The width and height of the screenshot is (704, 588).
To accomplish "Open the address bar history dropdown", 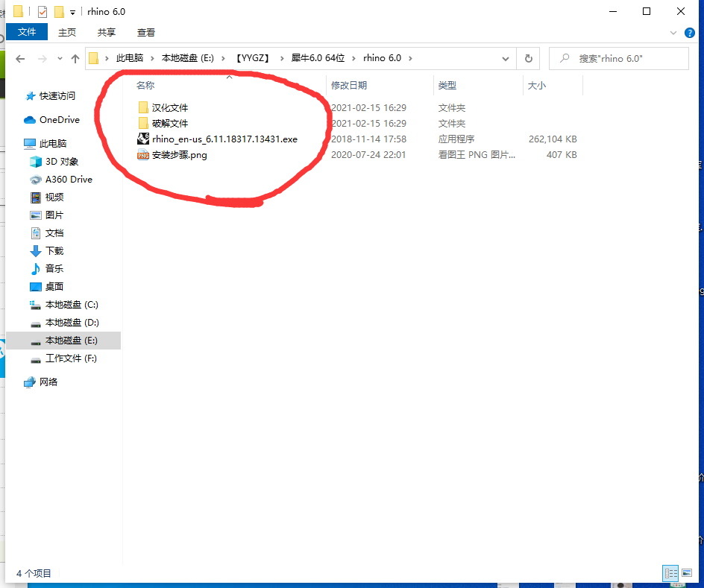I will point(506,59).
